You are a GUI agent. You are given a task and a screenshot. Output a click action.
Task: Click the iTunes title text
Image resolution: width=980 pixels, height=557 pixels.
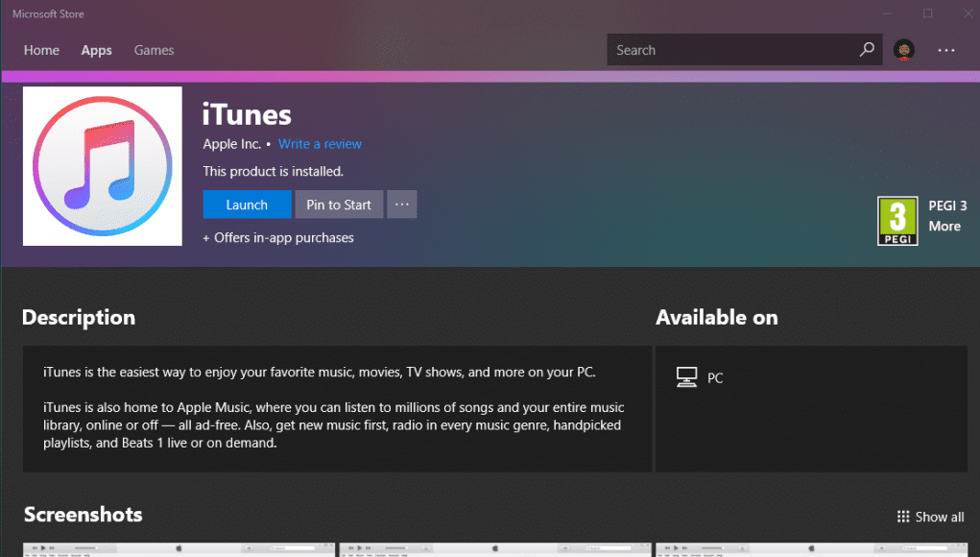[247, 115]
